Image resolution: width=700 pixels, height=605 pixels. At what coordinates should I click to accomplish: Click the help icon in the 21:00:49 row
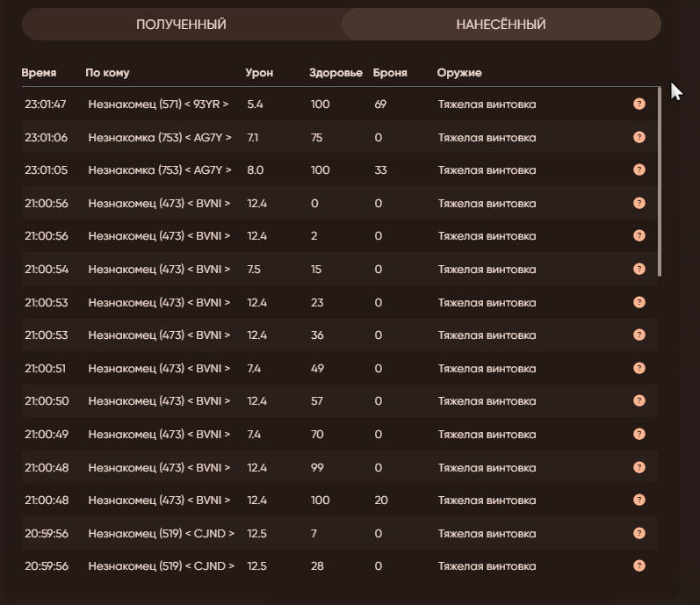(x=639, y=434)
